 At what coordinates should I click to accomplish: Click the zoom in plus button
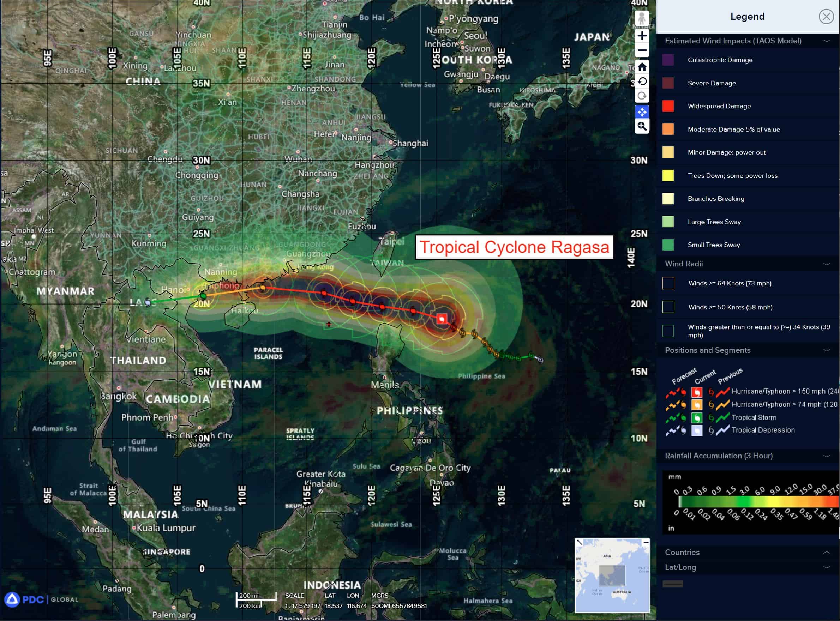tap(642, 36)
